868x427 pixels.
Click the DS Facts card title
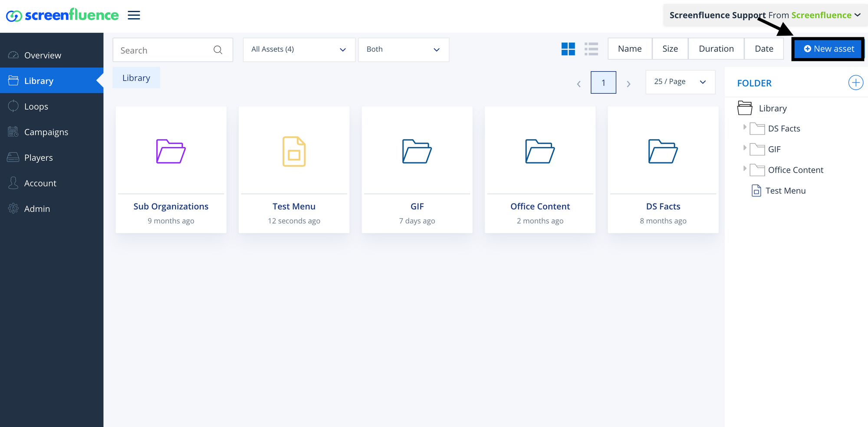pyautogui.click(x=663, y=207)
